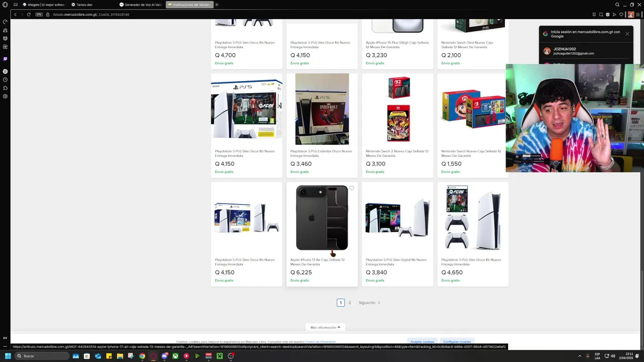This screenshot has width=644, height=362.
Task: Open Outlook from taskbar
Action: [98, 356]
